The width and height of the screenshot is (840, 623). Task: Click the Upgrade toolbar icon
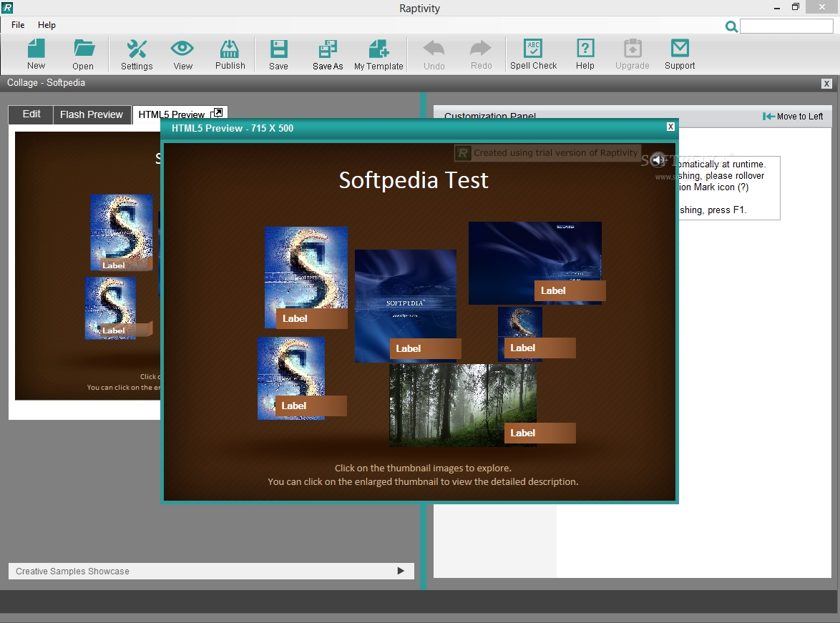pos(632,54)
